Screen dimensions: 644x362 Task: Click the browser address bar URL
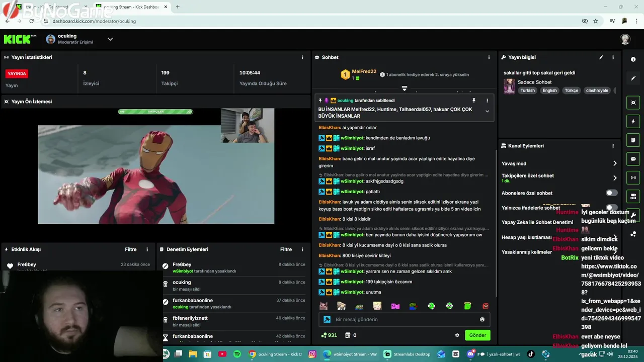click(94, 21)
